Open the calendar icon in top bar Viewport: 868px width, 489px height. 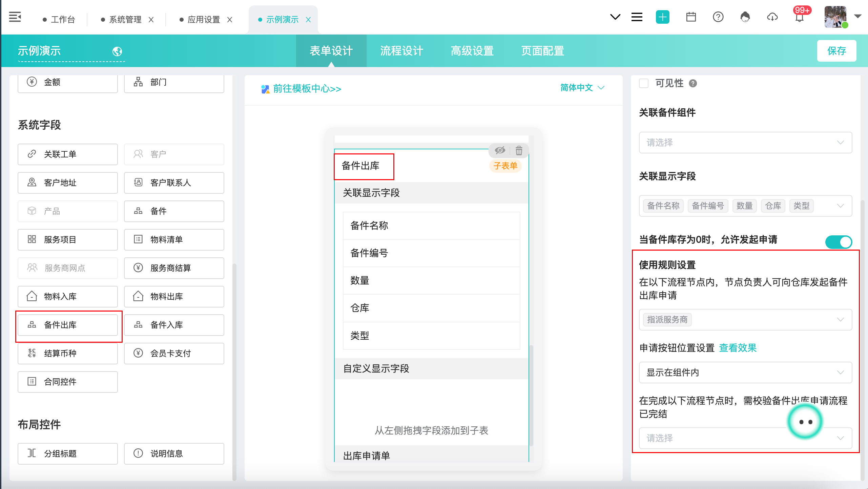coord(691,17)
